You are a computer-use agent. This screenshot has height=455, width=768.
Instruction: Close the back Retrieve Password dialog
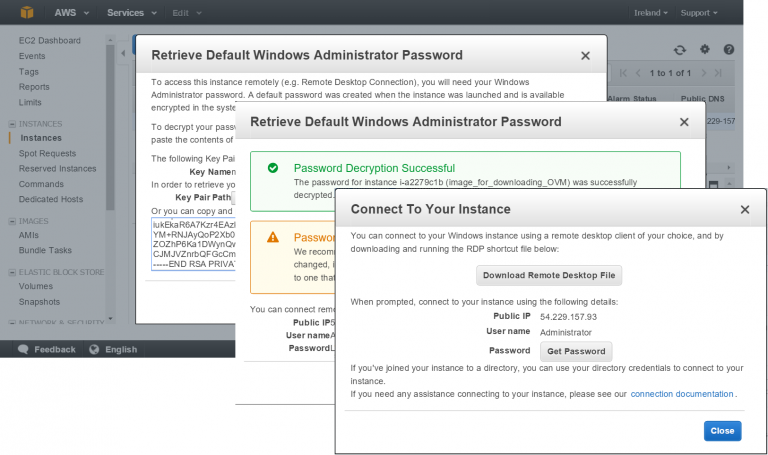585,56
